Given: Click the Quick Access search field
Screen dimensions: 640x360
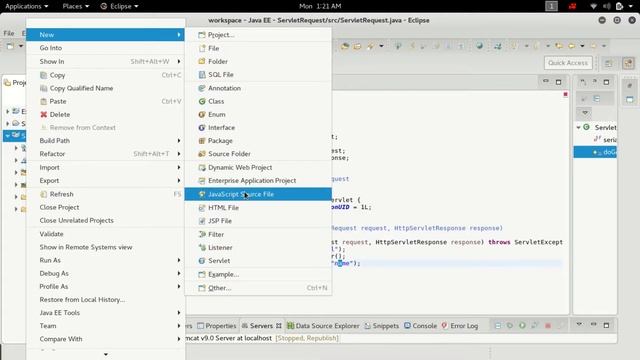Looking at the screenshot, I should 568,63.
